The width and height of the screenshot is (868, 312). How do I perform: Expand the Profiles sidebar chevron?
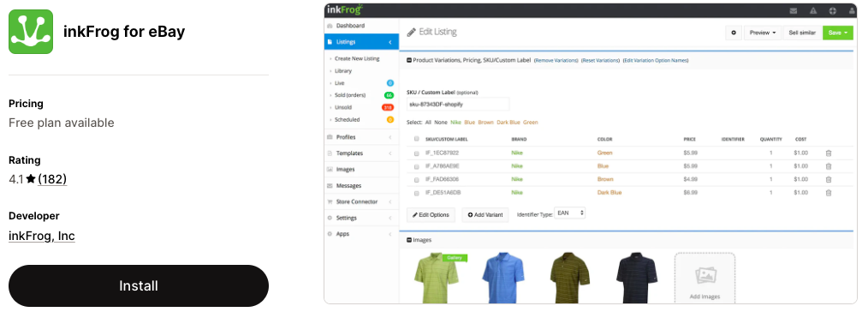click(x=389, y=137)
